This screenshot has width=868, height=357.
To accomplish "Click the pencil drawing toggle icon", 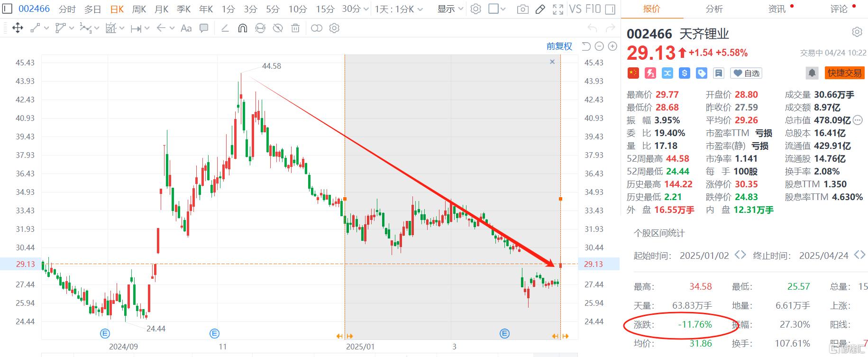I will point(540,9).
